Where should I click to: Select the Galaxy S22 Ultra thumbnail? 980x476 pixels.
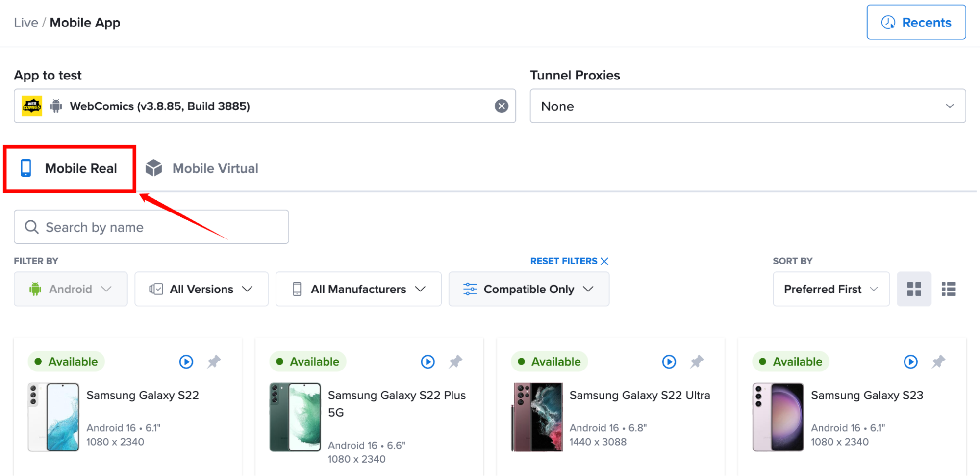(537, 417)
